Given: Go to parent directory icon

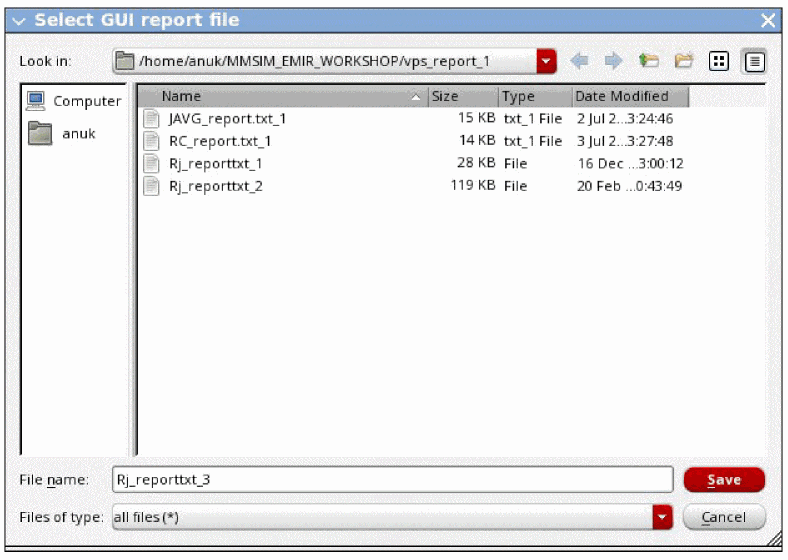Looking at the screenshot, I should pos(648,61).
